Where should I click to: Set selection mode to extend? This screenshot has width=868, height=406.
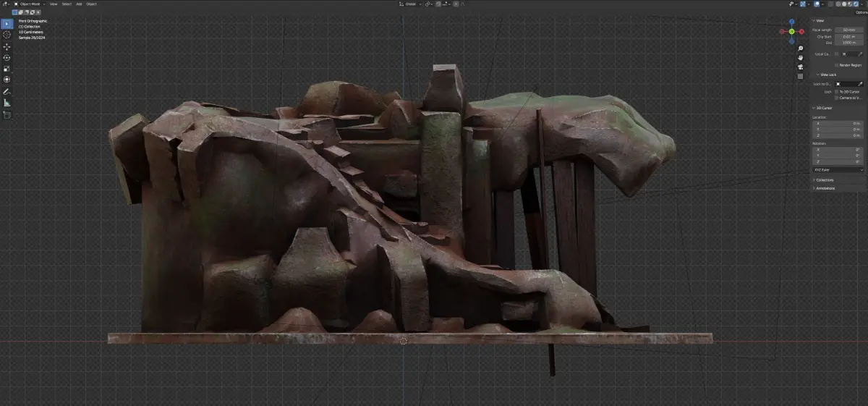coord(20,12)
